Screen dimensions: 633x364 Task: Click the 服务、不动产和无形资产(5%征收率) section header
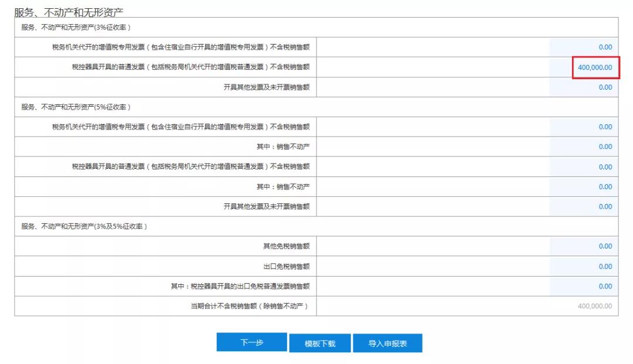pos(76,107)
